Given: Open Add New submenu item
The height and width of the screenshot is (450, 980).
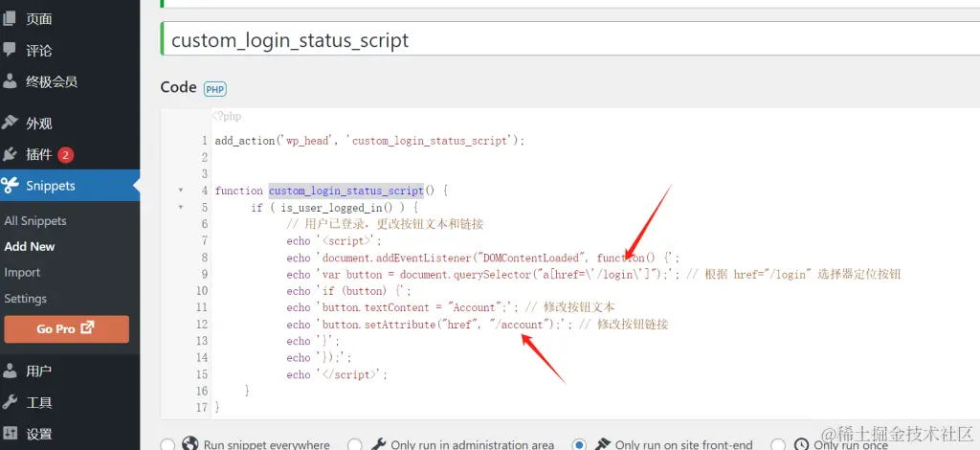Looking at the screenshot, I should (30, 246).
